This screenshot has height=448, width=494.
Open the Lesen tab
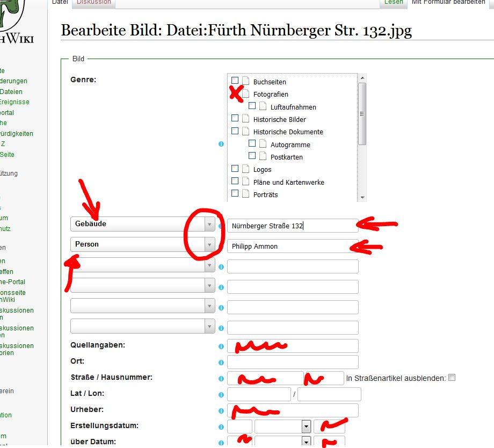[394, 3]
